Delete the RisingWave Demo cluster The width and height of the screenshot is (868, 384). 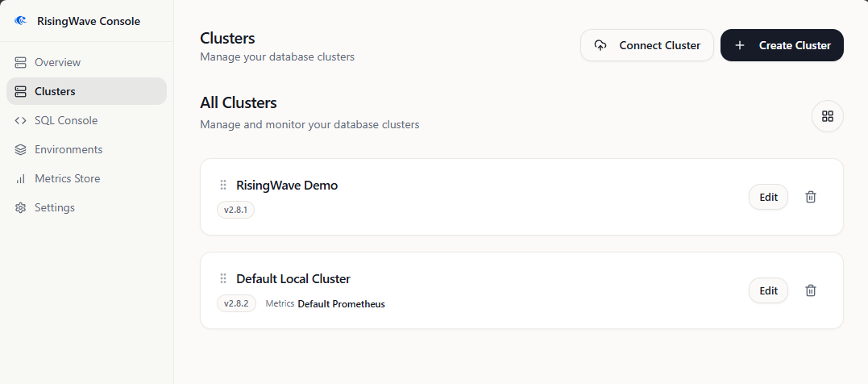pos(811,197)
